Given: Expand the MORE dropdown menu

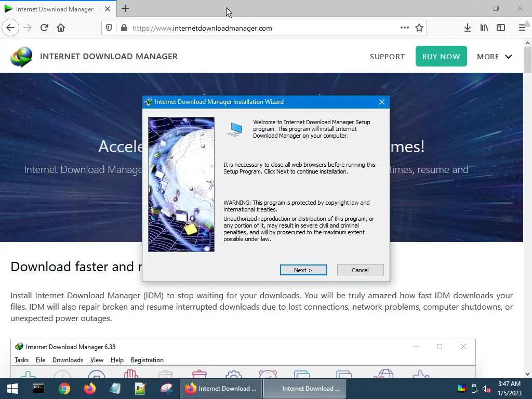Looking at the screenshot, I should pos(495,57).
